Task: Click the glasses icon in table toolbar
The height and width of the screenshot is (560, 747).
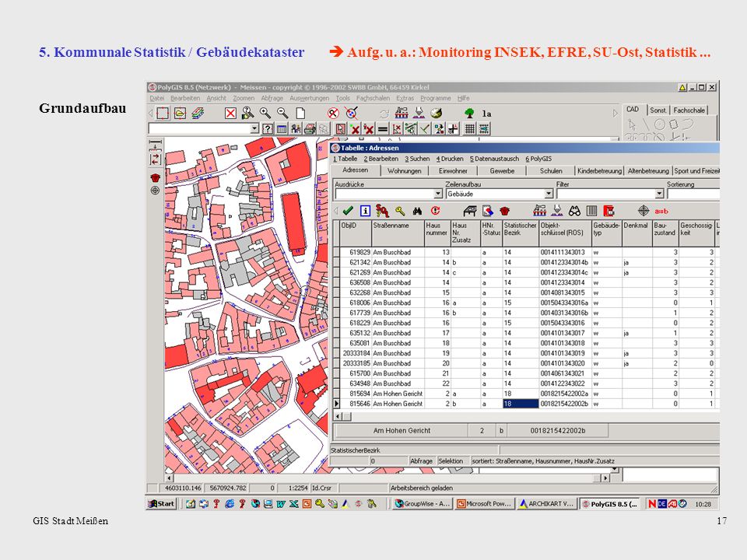Action: [x=574, y=211]
